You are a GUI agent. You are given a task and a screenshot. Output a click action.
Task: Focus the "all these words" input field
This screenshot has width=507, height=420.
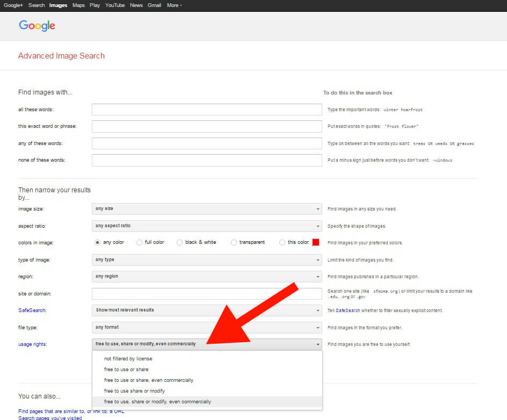click(x=207, y=110)
